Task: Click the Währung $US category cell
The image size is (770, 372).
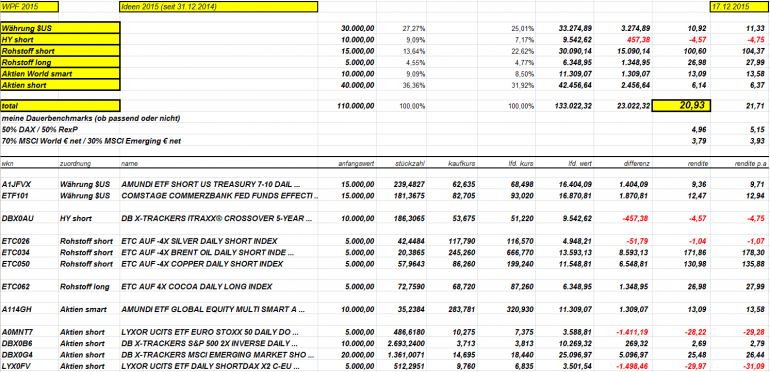Action: pyautogui.click(x=60, y=28)
